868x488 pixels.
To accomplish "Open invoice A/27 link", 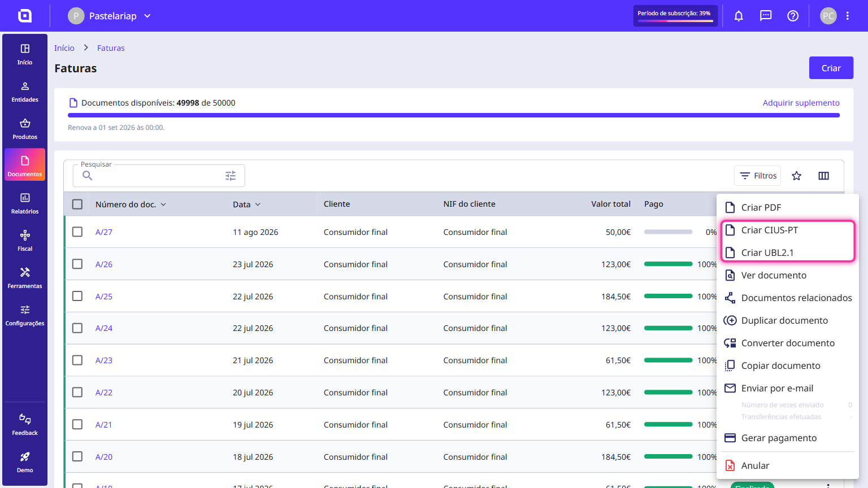I will (x=104, y=232).
